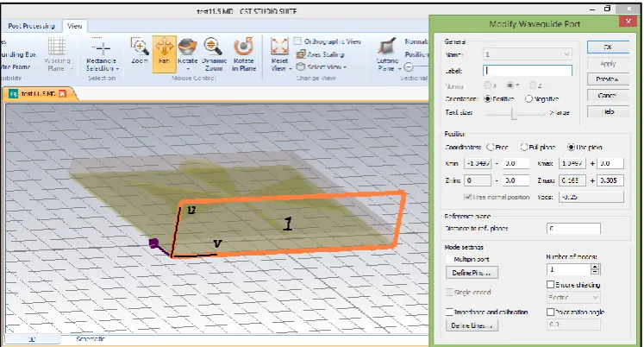
Task: Click the Xmin offset field
Action: click(x=516, y=163)
